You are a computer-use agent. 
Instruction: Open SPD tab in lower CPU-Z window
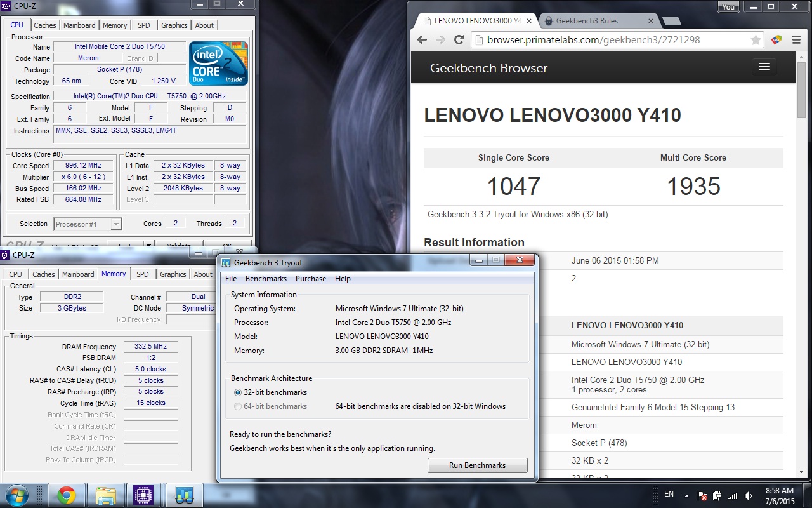point(143,274)
